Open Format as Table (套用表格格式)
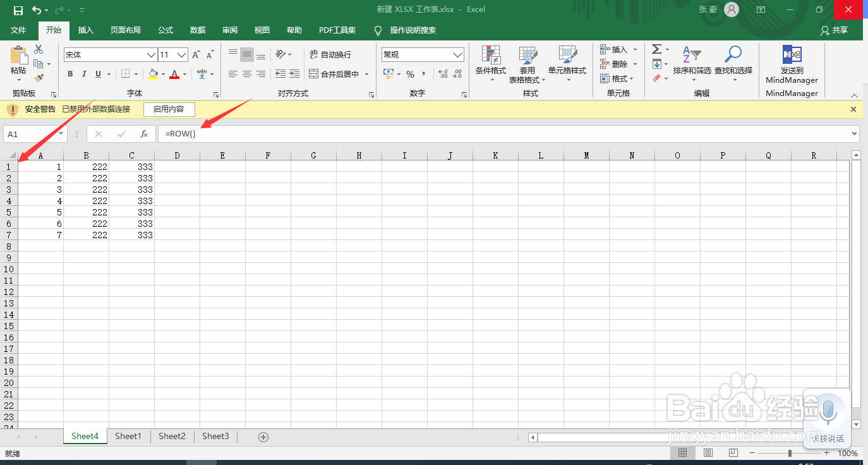868x465 pixels. [x=528, y=64]
